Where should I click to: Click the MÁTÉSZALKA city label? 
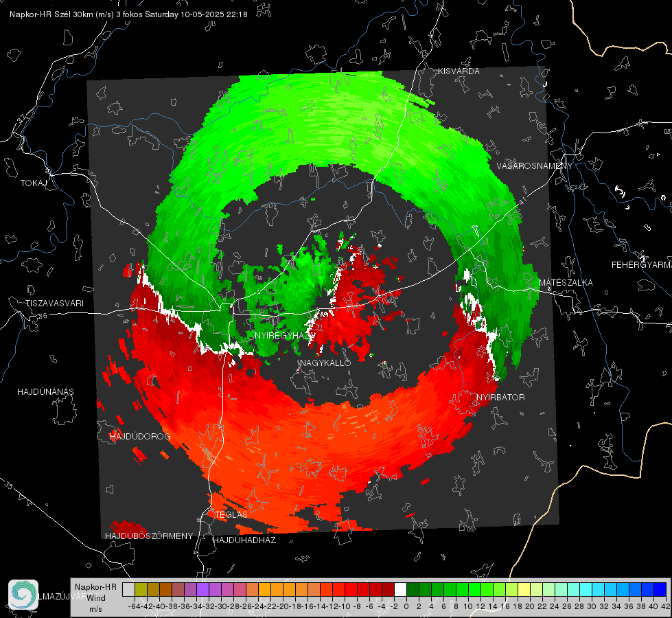(x=566, y=282)
